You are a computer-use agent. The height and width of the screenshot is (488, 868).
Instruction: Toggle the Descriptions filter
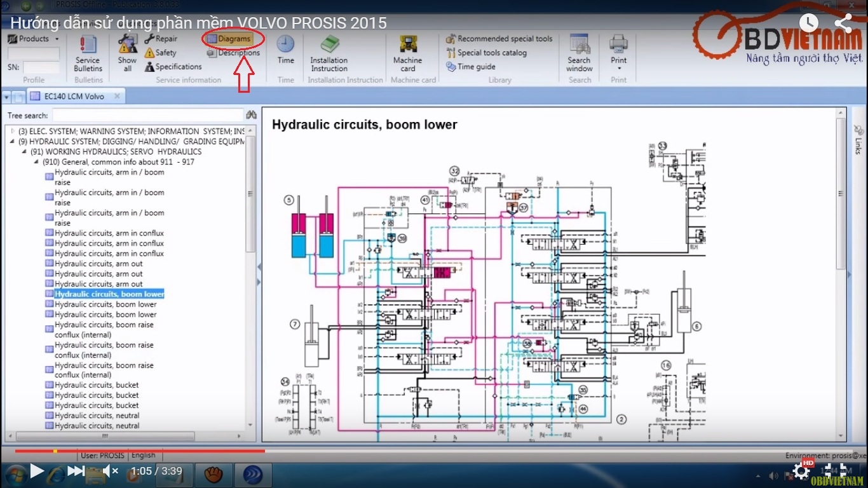pyautogui.click(x=233, y=53)
